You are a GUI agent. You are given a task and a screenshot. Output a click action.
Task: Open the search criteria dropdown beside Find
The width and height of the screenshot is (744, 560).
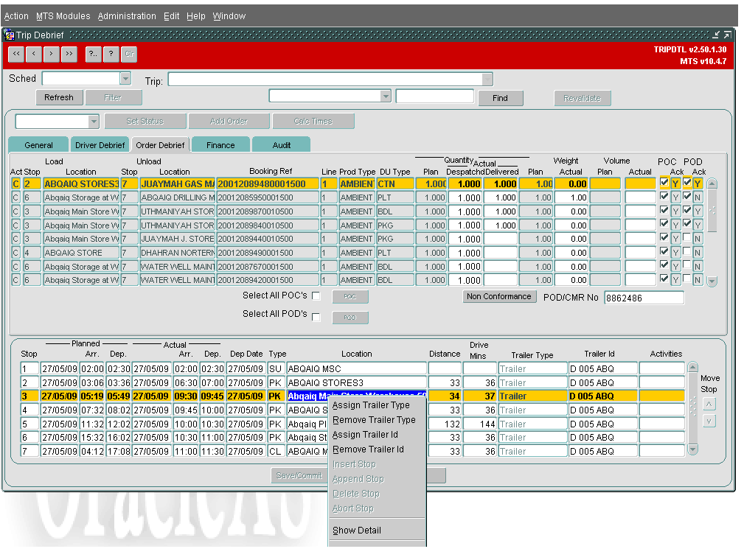click(386, 97)
